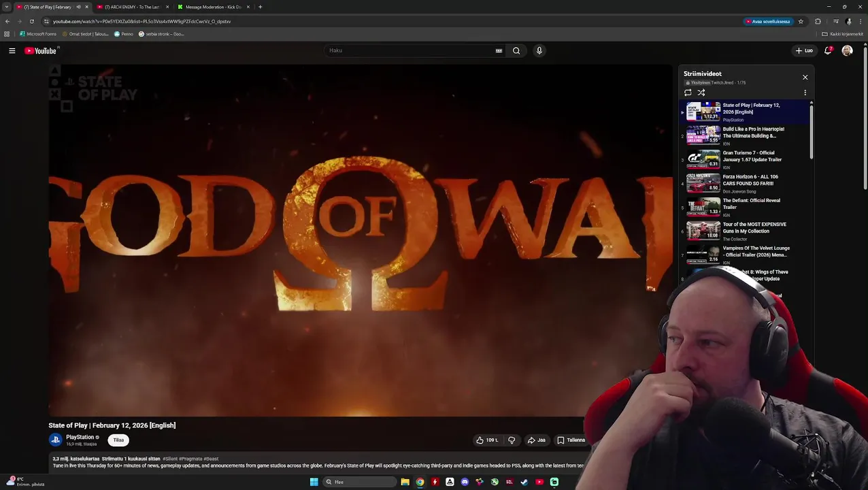Open the Windows Start menu

[314, 482]
